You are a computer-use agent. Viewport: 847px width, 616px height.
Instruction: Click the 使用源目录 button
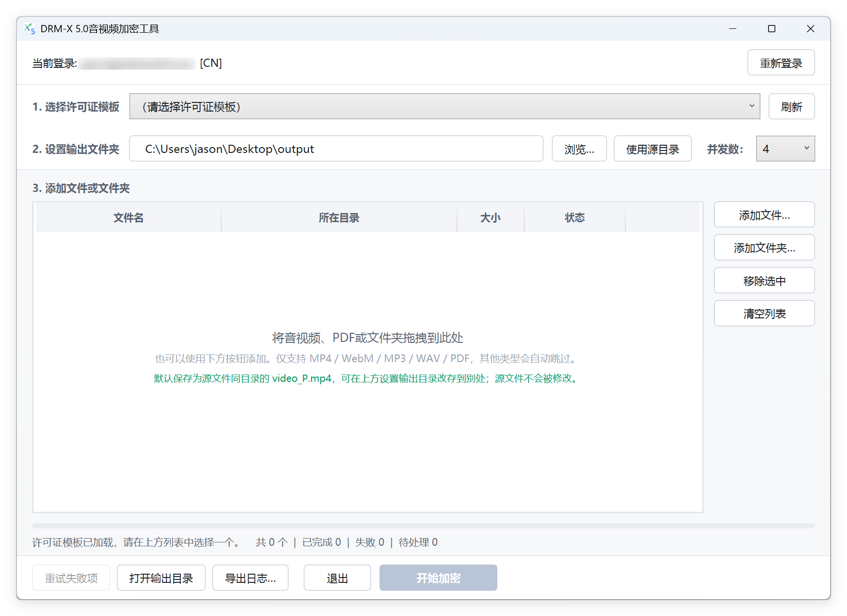click(x=652, y=149)
